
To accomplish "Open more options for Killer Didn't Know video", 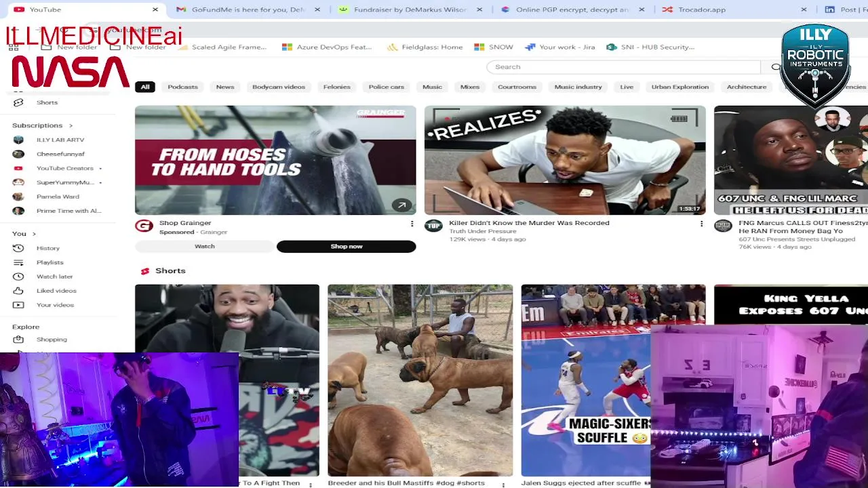I will [x=701, y=224].
